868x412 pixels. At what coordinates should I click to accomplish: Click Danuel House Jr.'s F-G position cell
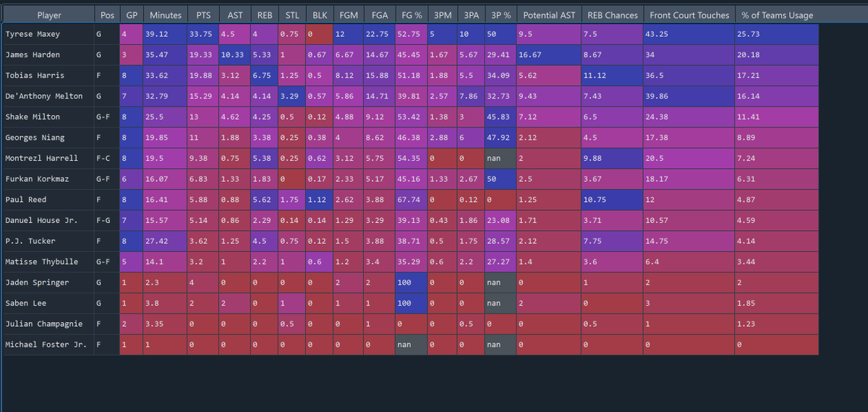(x=107, y=220)
